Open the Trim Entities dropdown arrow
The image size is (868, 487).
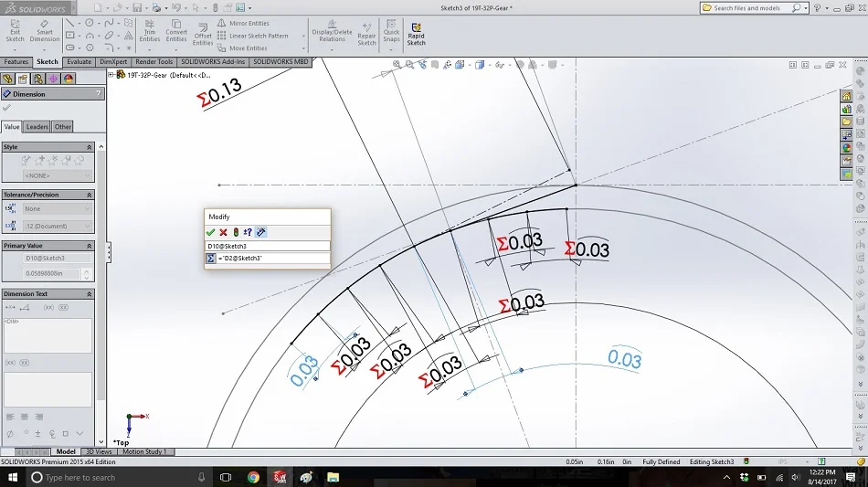(150, 50)
